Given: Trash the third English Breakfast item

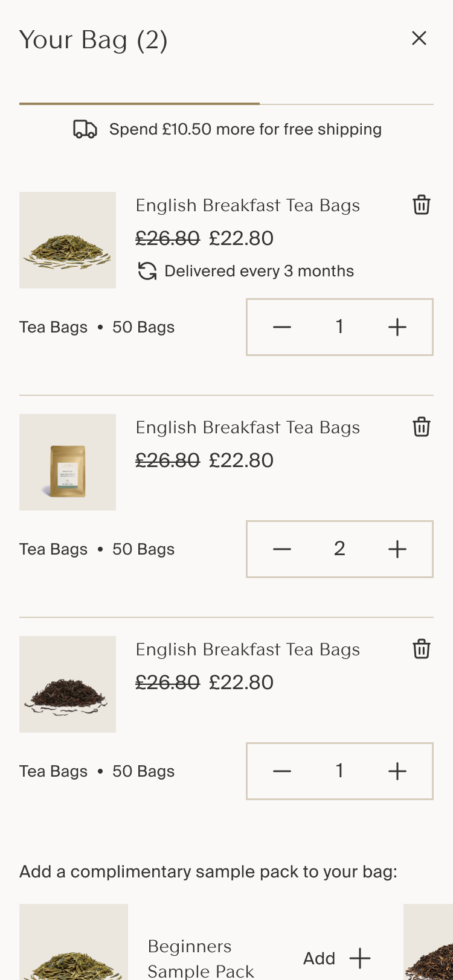Looking at the screenshot, I should (421, 649).
